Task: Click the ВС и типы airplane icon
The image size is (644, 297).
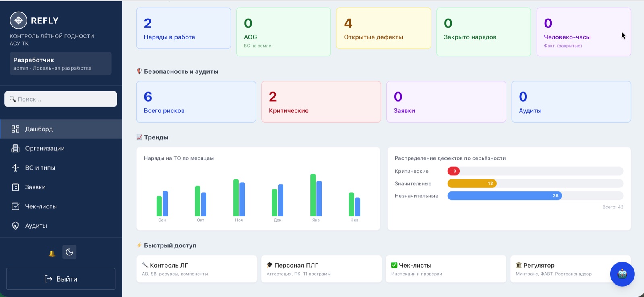Action: [15, 168]
